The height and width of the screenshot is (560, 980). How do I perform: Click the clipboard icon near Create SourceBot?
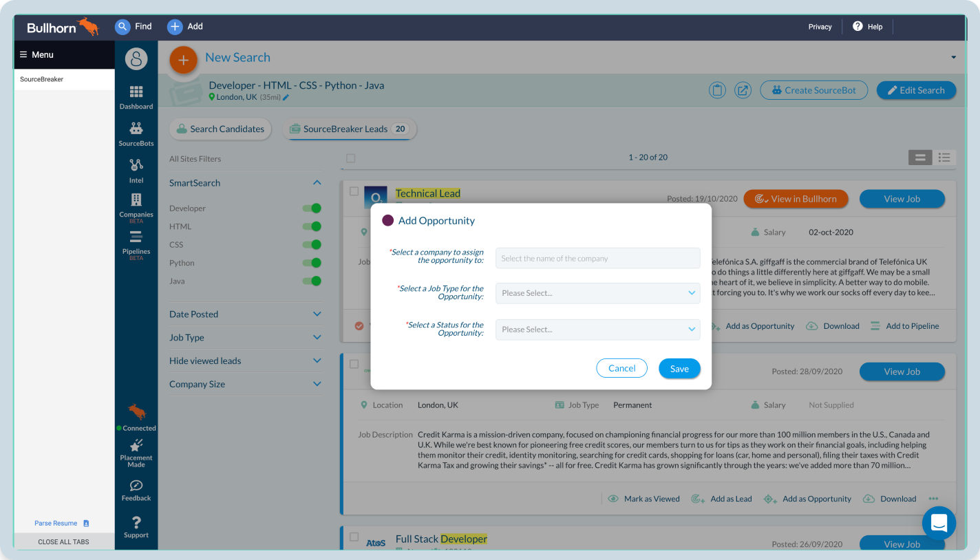tap(717, 90)
